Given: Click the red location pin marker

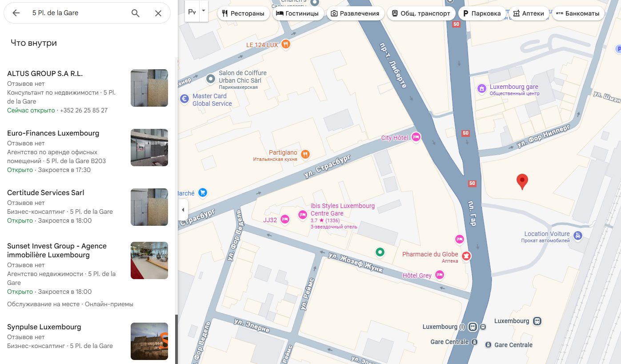Looking at the screenshot, I should [522, 182].
